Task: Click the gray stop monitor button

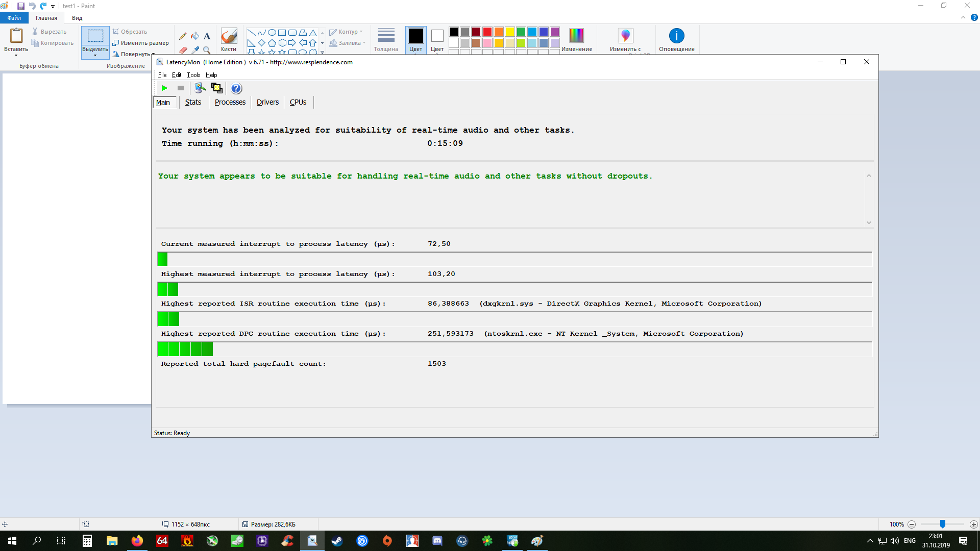Action: (x=180, y=88)
